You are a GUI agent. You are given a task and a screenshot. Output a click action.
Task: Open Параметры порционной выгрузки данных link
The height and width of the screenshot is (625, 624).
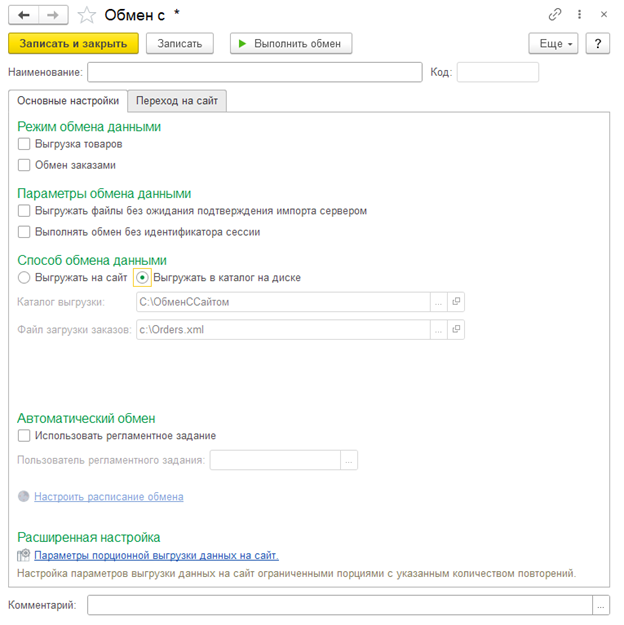pyautogui.click(x=156, y=555)
